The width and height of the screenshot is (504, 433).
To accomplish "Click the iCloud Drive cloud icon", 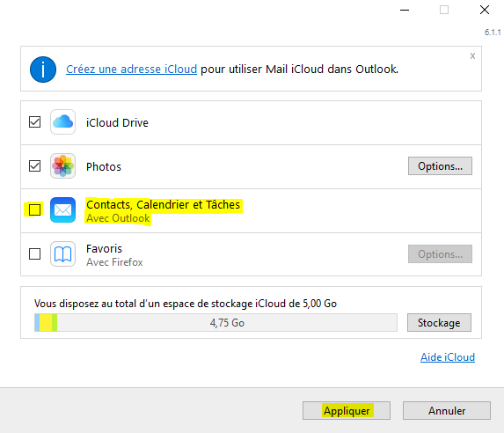I will 63,122.
